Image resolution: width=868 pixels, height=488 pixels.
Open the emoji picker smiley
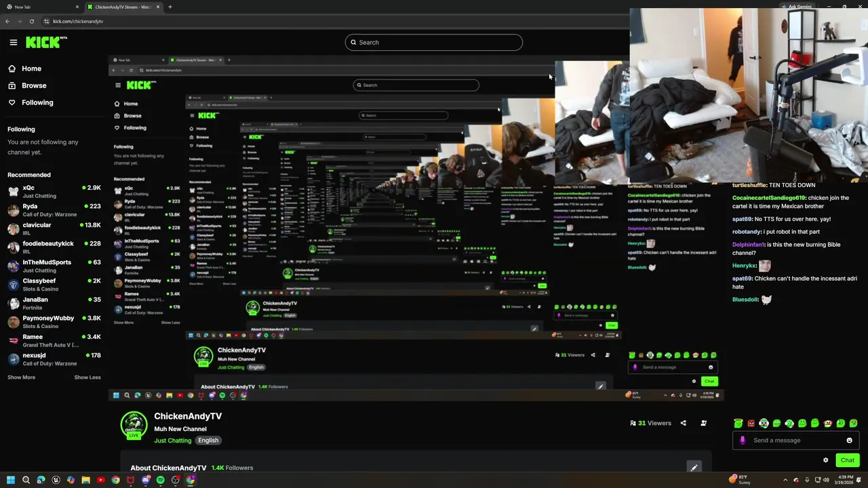click(849, 441)
